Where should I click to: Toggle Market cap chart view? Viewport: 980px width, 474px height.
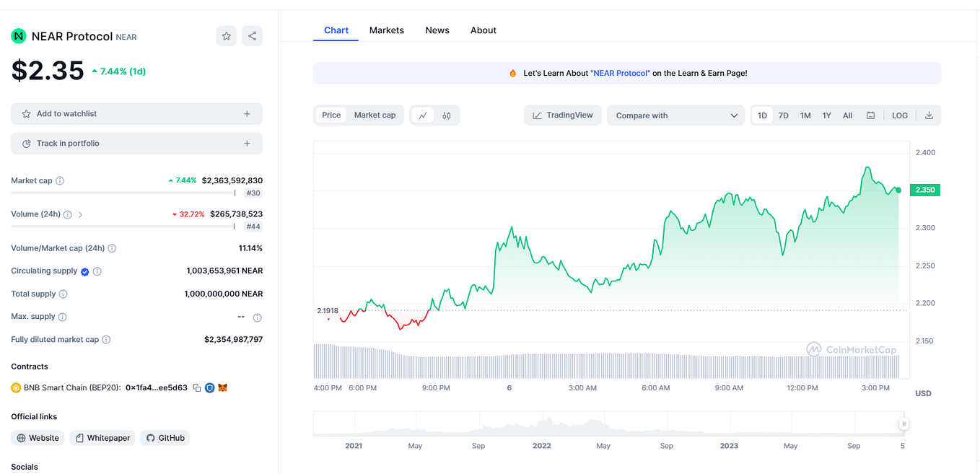tap(375, 115)
